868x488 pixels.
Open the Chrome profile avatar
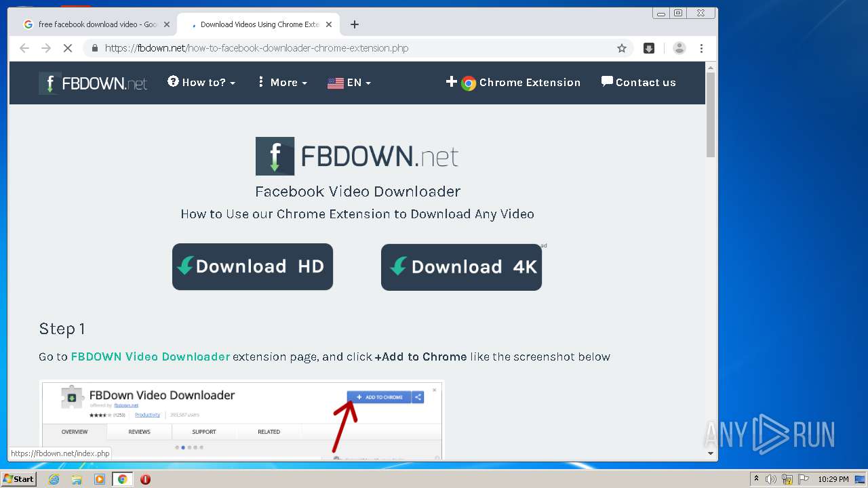pos(679,48)
